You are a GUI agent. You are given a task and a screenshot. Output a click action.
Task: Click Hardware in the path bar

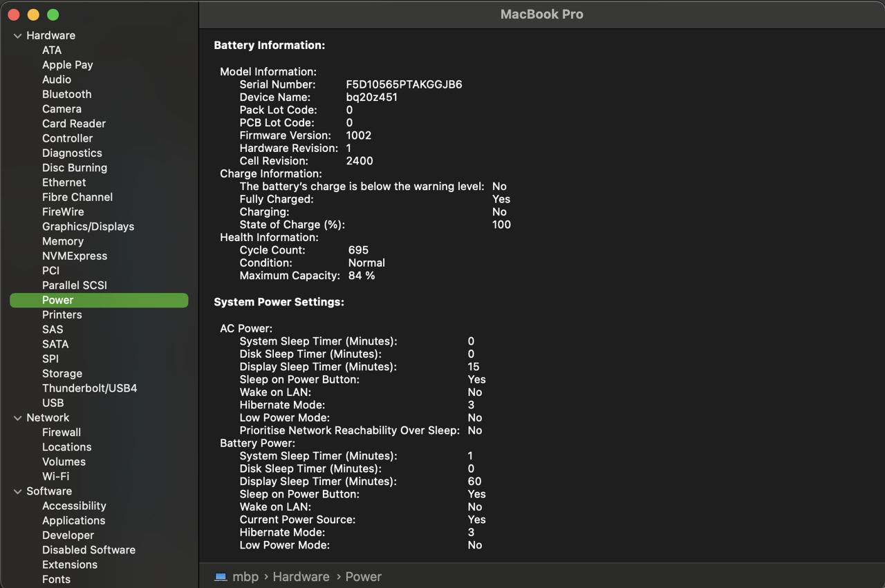click(x=301, y=577)
